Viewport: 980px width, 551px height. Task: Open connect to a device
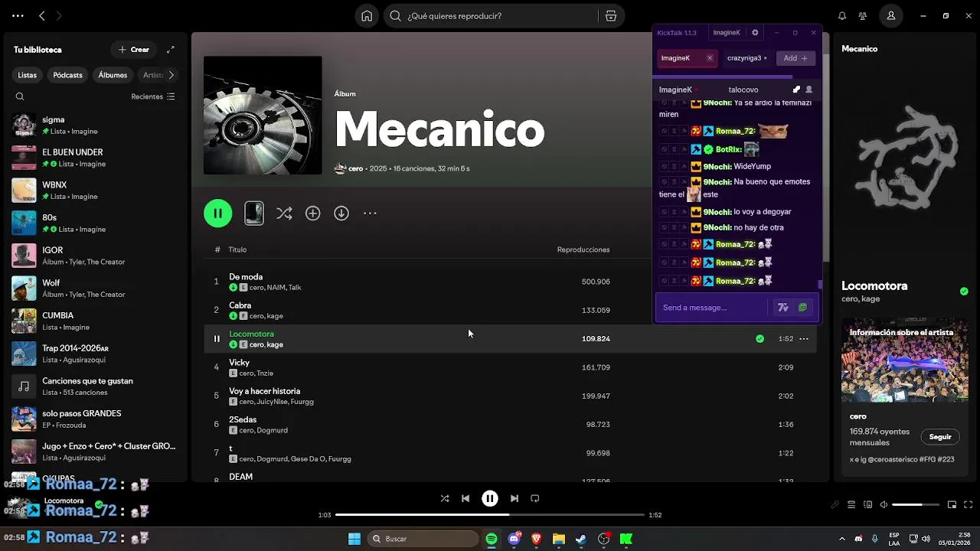tap(867, 505)
